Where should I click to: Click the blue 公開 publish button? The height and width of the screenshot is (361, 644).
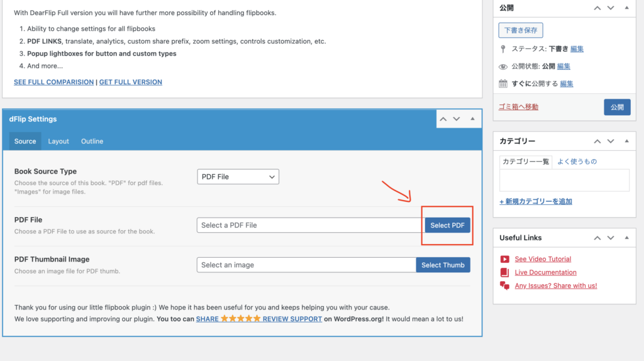click(617, 107)
